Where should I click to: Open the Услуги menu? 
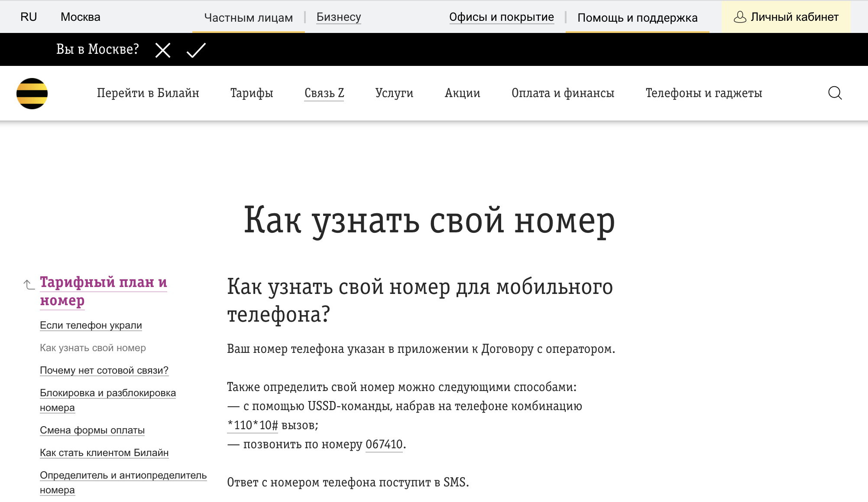click(x=394, y=93)
